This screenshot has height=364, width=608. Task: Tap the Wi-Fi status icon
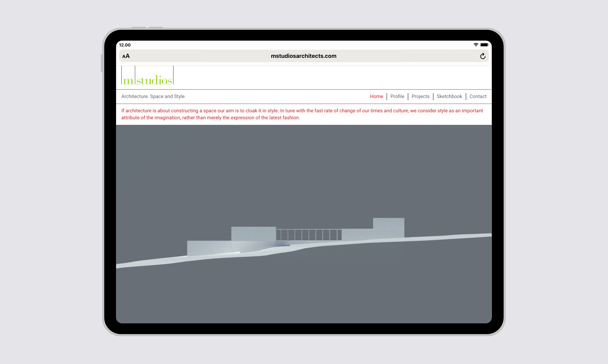click(x=476, y=45)
